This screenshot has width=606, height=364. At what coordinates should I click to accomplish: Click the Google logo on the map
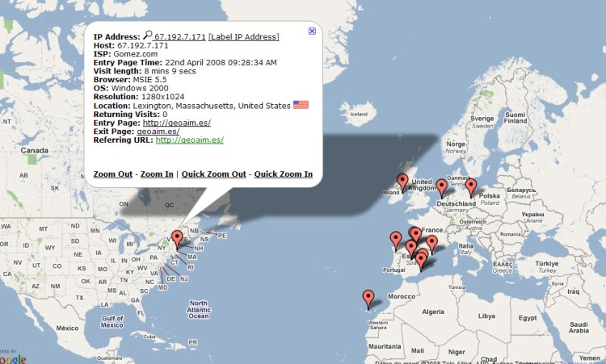pyautogui.click(x=13, y=358)
